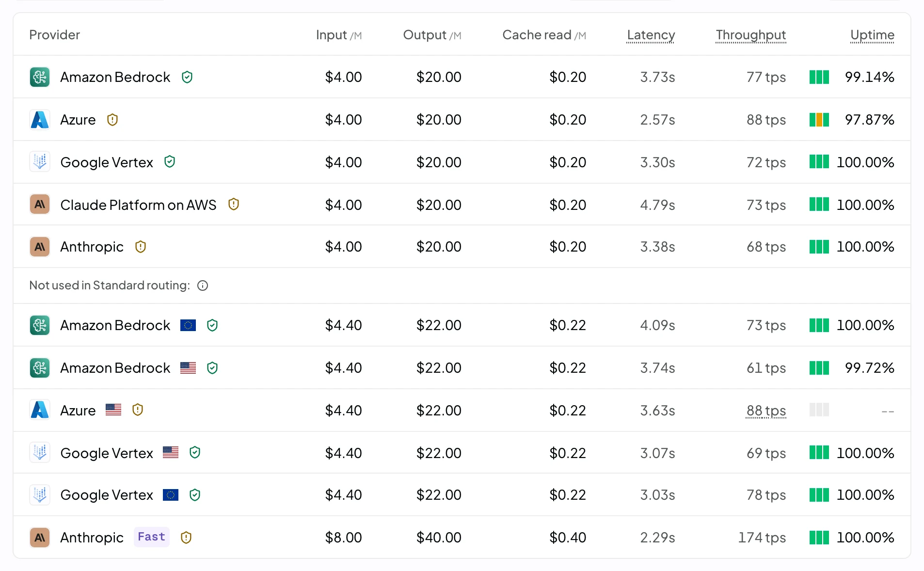
Task: Click the 99.72% uptime value
Action: [x=870, y=368]
